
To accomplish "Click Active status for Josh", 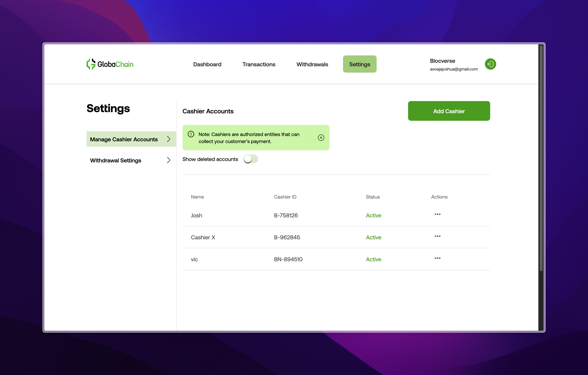I will point(373,215).
